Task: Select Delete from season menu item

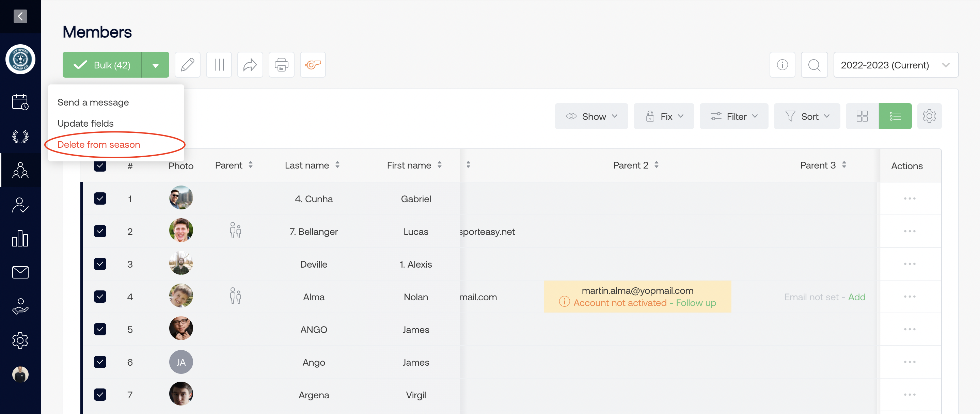Action: point(99,145)
